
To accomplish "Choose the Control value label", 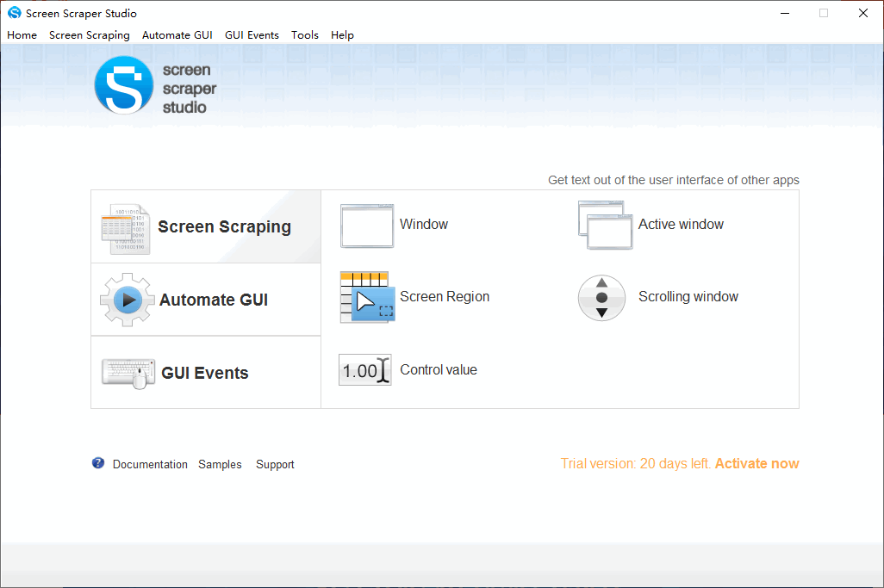I will point(439,369).
